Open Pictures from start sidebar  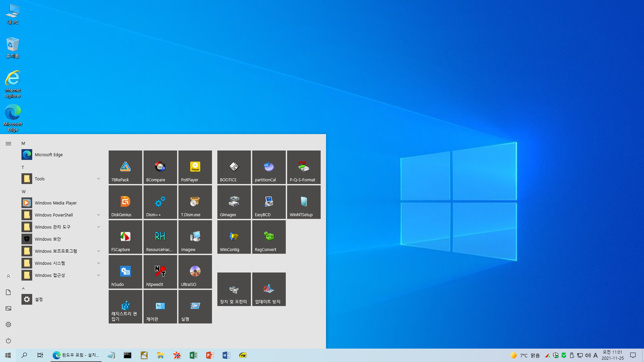pyautogui.click(x=8, y=308)
